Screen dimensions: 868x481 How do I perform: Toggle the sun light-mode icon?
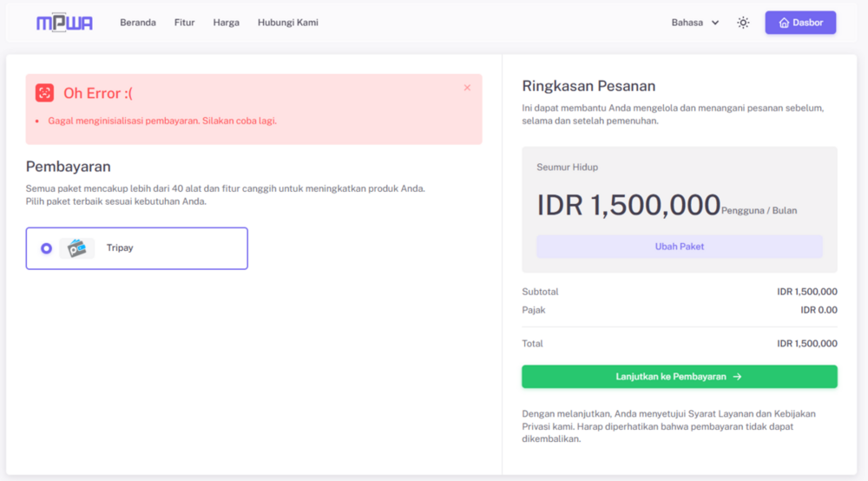pyautogui.click(x=743, y=23)
